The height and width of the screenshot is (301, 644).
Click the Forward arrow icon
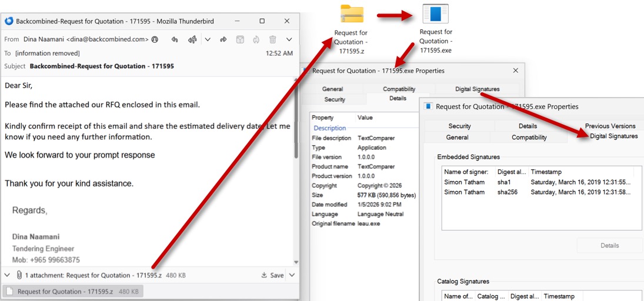click(223, 39)
